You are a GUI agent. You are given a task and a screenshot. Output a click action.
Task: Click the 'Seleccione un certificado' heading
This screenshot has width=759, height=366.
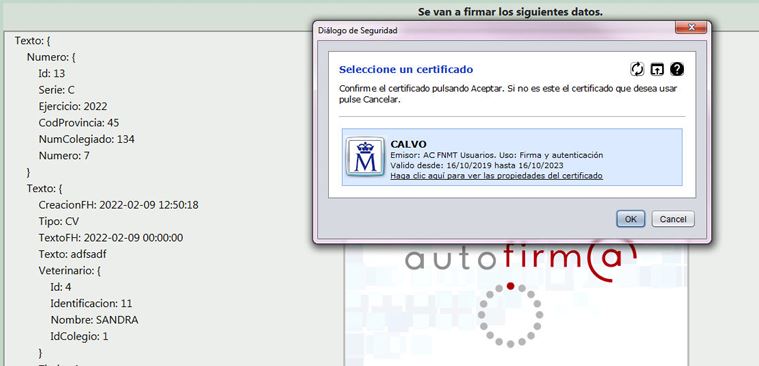click(x=406, y=69)
